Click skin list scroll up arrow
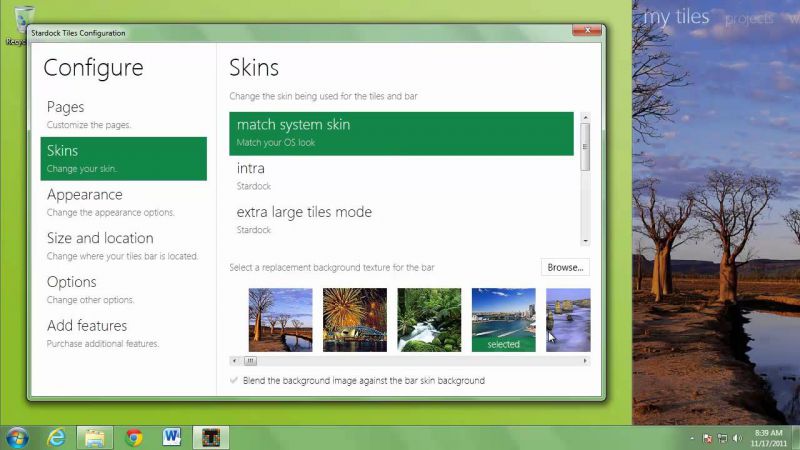 585,117
